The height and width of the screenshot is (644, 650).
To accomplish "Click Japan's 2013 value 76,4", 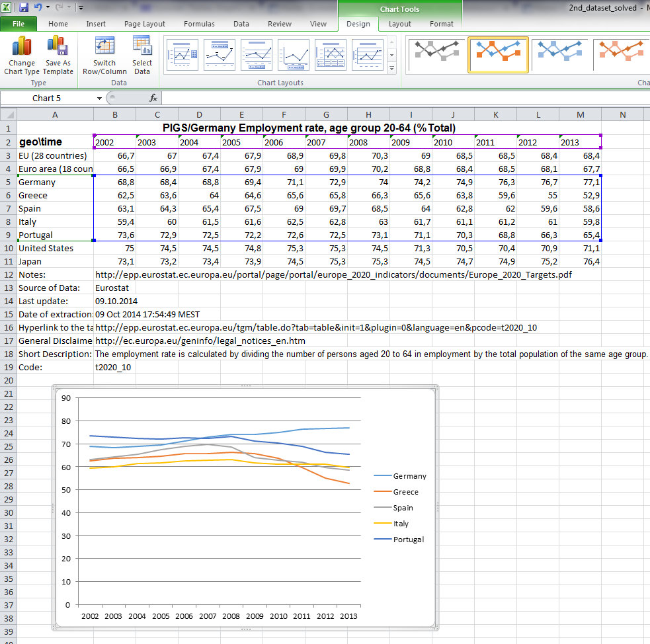I will tap(581, 261).
